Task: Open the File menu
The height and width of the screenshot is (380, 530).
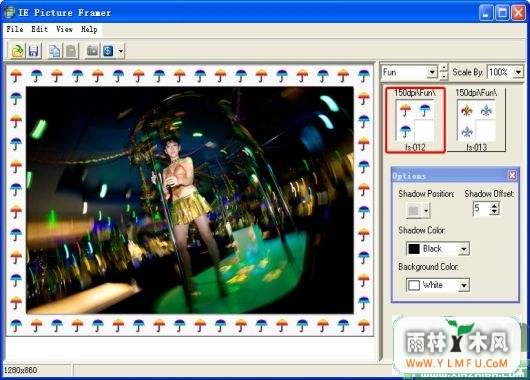Action: coord(15,29)
